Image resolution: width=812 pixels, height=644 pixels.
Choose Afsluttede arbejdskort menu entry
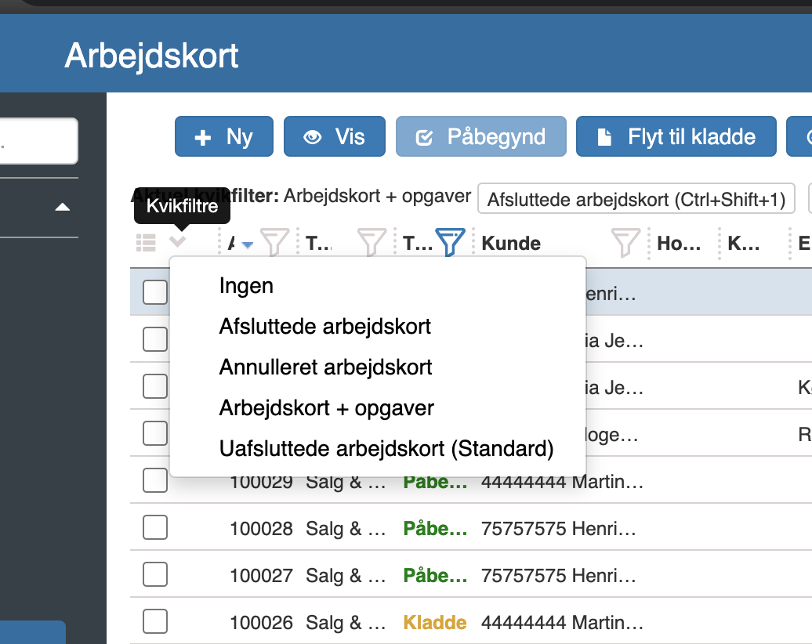click(324, 327)
